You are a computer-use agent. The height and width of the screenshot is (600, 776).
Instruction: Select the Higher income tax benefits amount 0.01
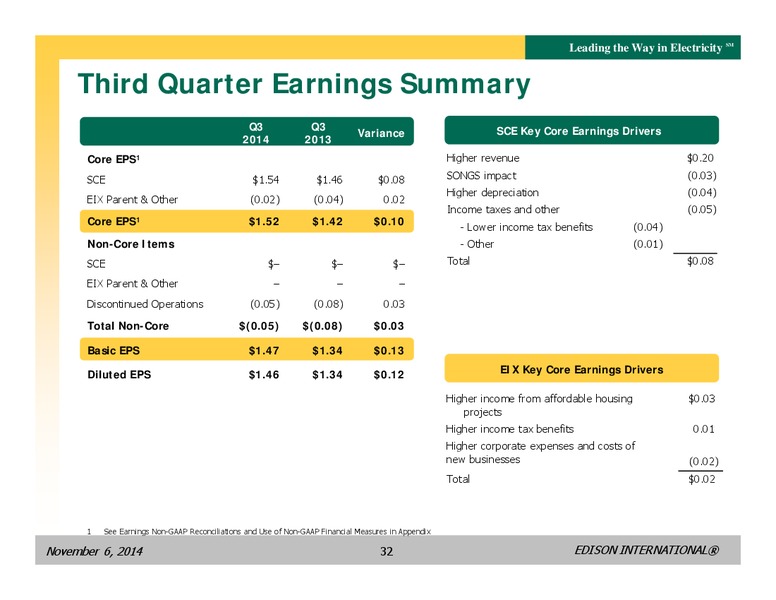click(x=703, y=429)
